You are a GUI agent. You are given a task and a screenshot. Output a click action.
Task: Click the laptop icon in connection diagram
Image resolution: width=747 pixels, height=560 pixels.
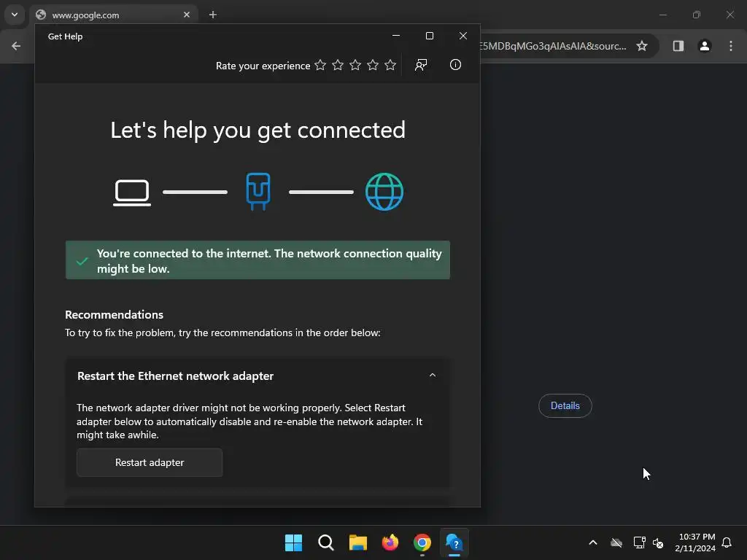(132, 192)
